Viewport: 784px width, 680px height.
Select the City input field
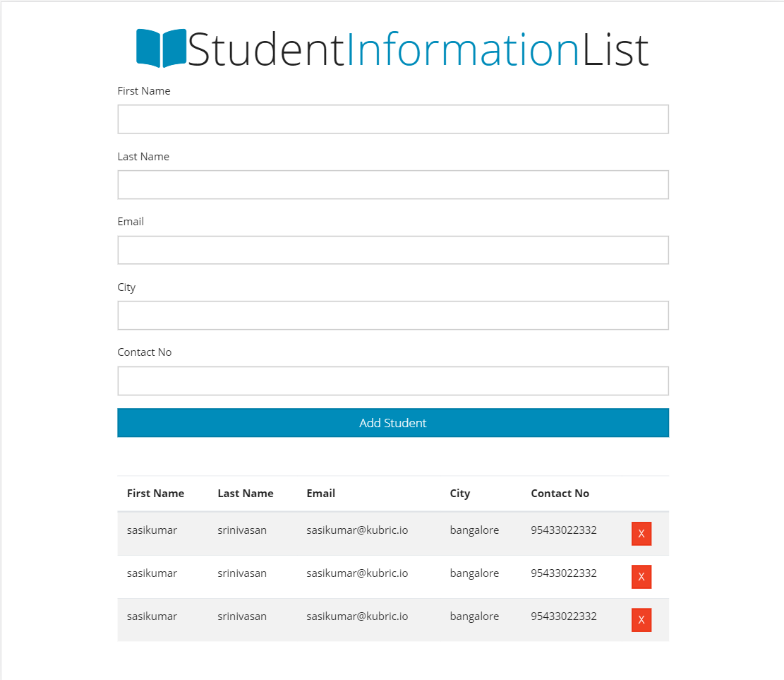click(393, 315)
